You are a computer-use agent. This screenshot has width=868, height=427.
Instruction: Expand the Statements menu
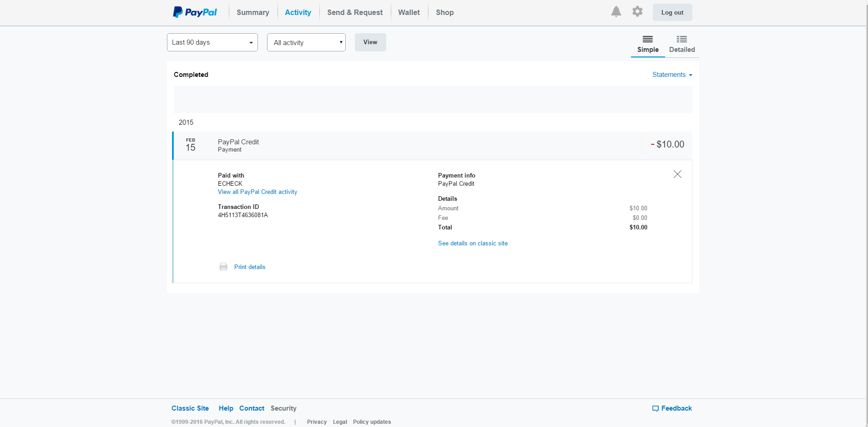[x=671, y=75]
